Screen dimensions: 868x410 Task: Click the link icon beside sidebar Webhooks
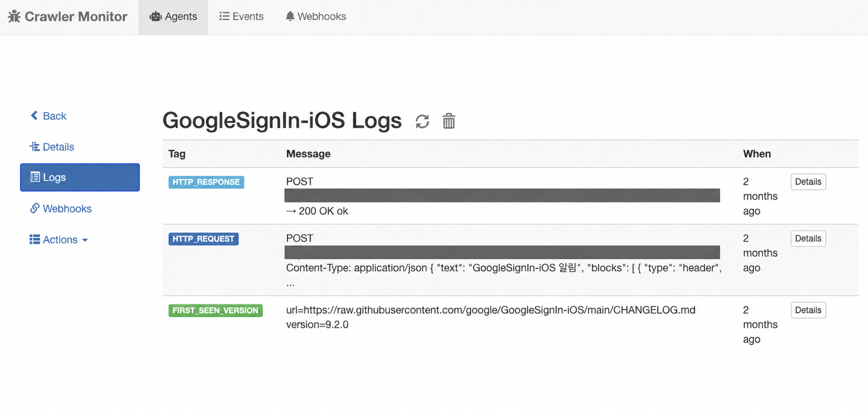tap(35, 208)
